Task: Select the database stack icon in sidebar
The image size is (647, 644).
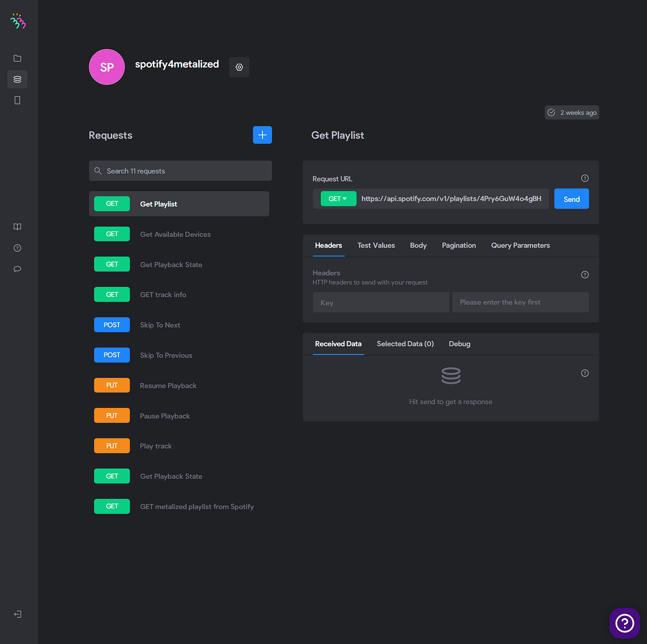Action: pyautogui.click(x=18, y=79)
